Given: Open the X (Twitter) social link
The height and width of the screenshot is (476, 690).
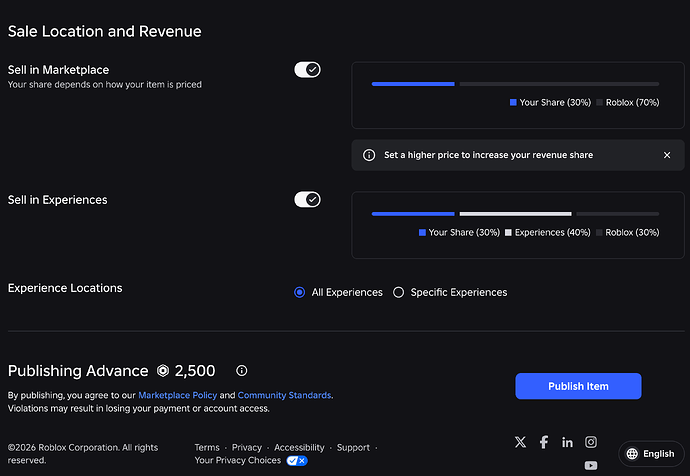Looking at the screenshot, I should [520, 442].
